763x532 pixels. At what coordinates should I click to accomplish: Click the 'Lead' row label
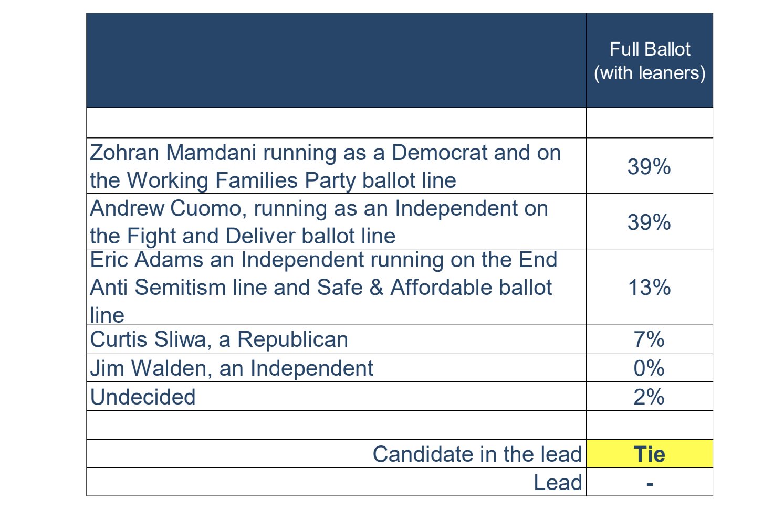(558, 482)
